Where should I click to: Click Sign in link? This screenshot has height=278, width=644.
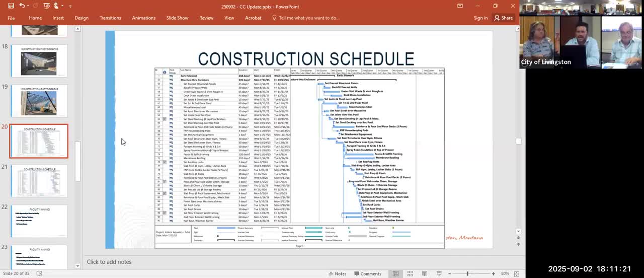[480, 18]
